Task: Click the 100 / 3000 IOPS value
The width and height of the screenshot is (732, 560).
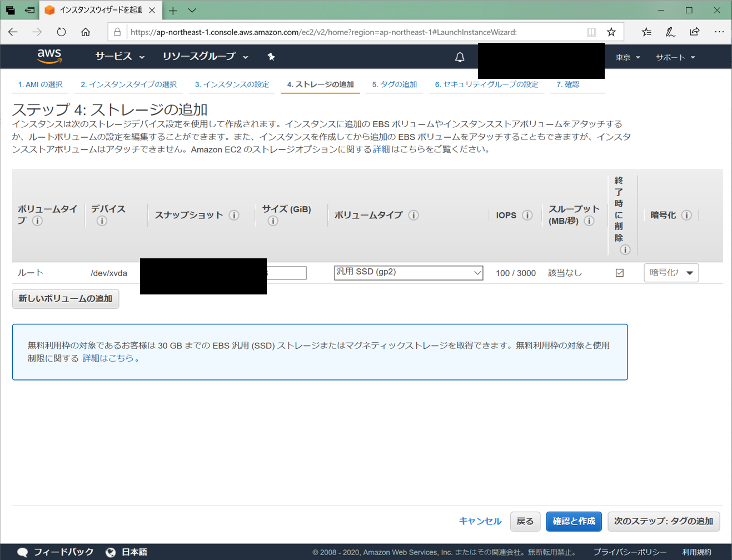Action: point(516,273)
